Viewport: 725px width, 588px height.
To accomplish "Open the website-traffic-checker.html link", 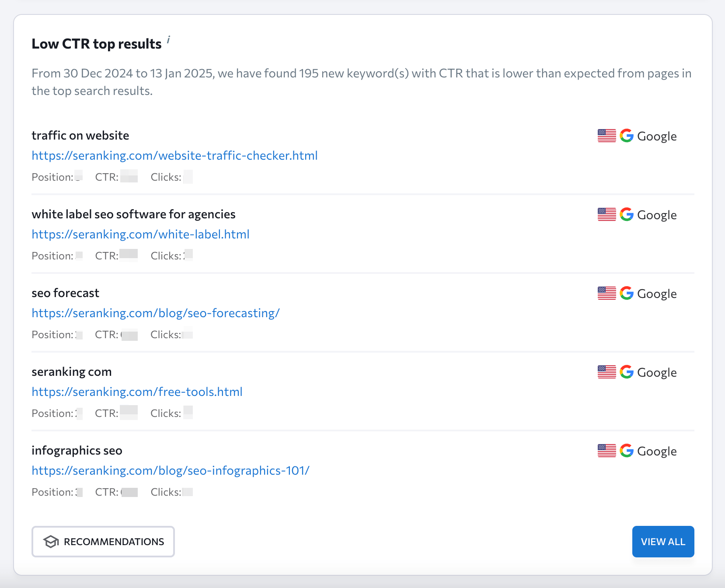I will 174,156.
